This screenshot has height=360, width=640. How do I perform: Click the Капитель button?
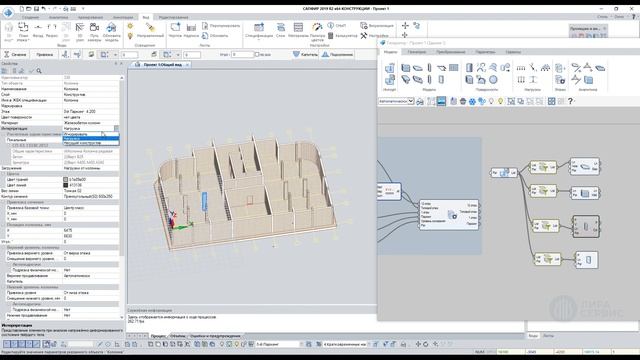click(x=305, y=54)
